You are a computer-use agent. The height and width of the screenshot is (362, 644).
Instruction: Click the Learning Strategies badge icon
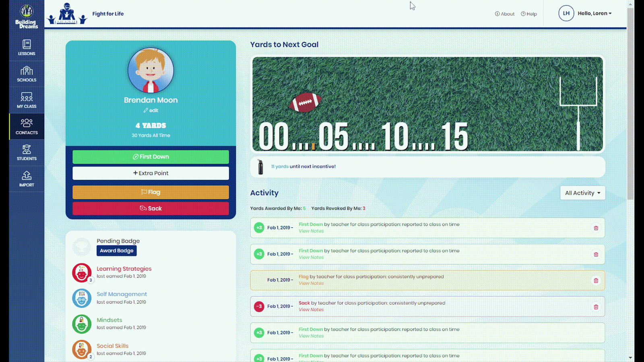click(82, 273)
